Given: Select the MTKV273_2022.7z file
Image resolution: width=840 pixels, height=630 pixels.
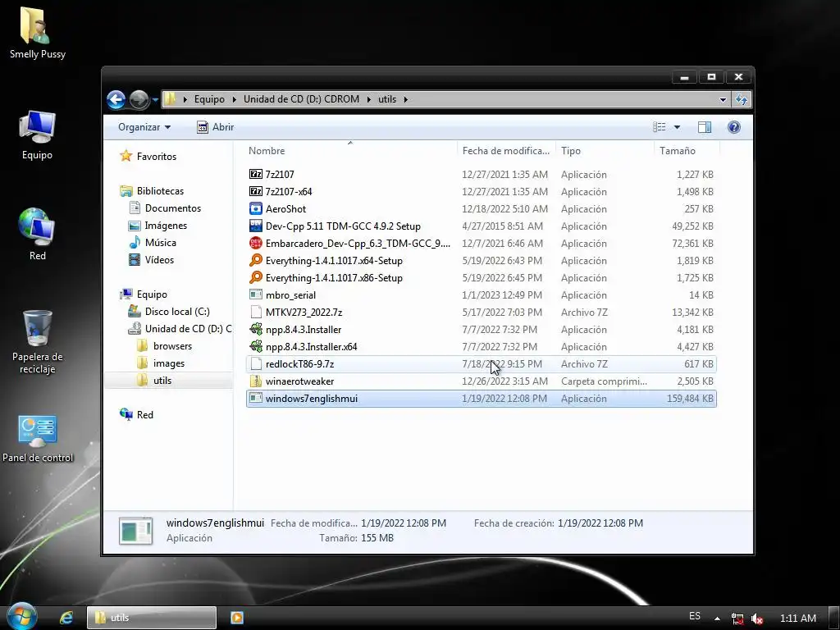Looking at the screenshot, I should 304,313.
